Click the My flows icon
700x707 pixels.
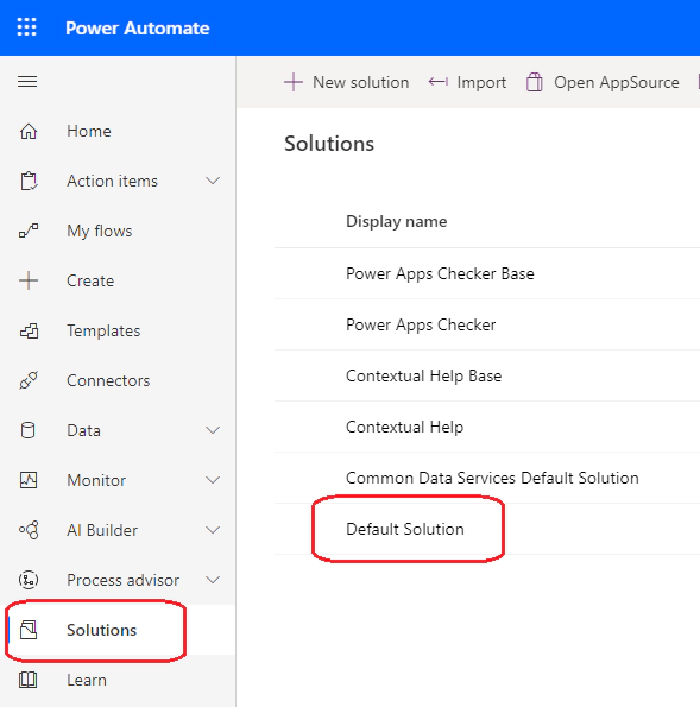(x=29, y=231)
